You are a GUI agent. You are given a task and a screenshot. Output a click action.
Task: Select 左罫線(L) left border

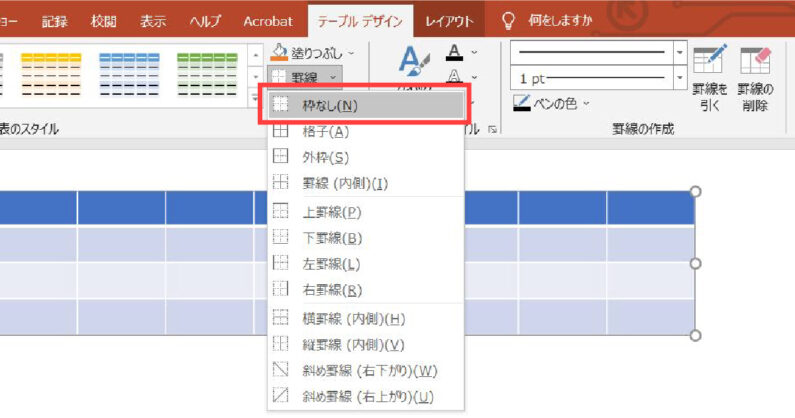coord(366,264)
